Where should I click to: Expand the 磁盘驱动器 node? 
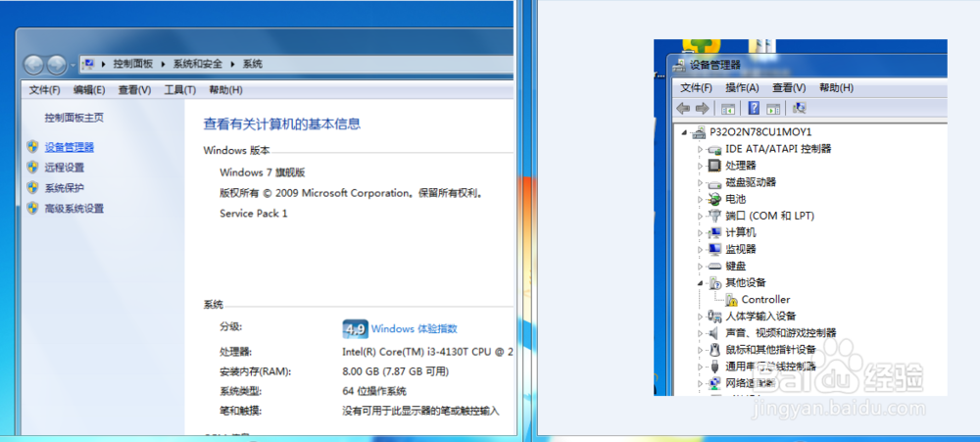(701, 183)
